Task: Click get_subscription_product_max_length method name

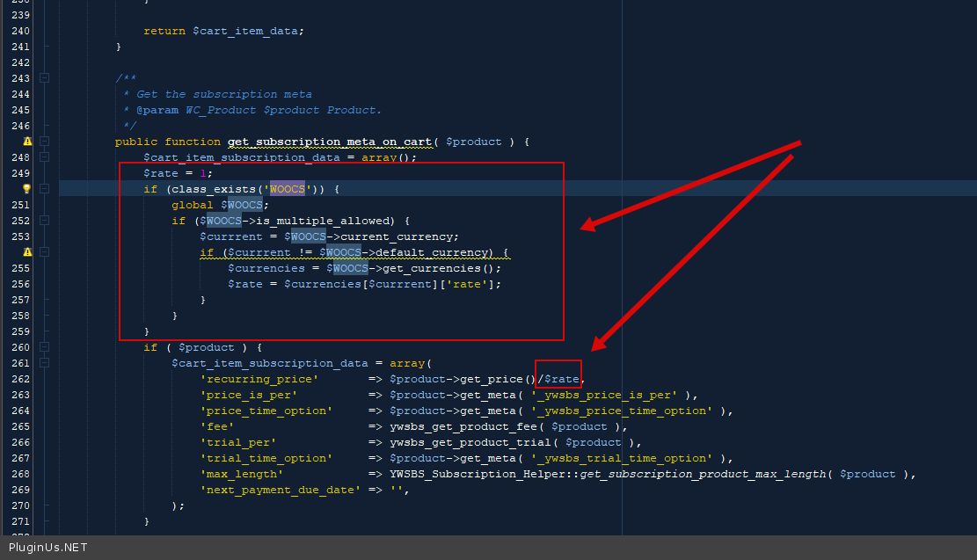Action: [704, 474]
